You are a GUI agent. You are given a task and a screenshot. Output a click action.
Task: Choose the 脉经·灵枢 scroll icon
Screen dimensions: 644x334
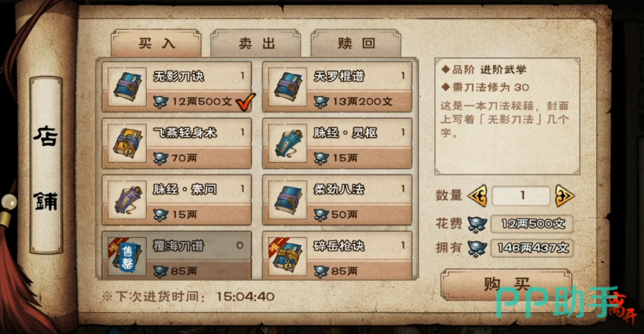tap(288, 143)
